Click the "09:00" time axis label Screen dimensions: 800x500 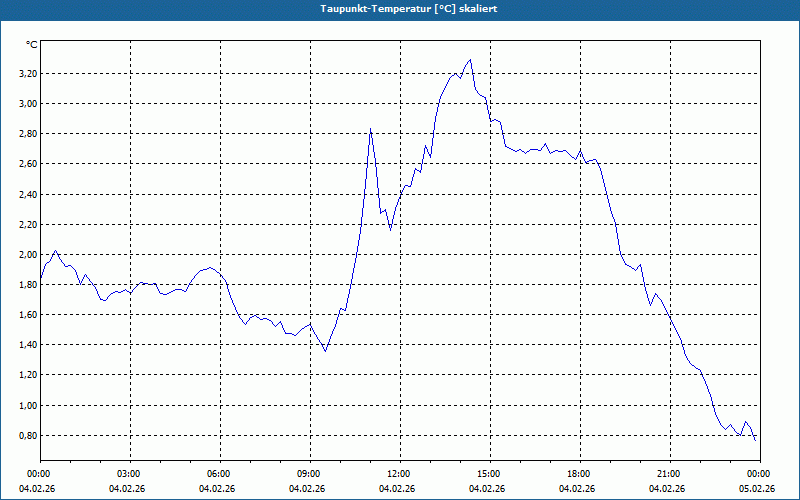coord(307,474)
